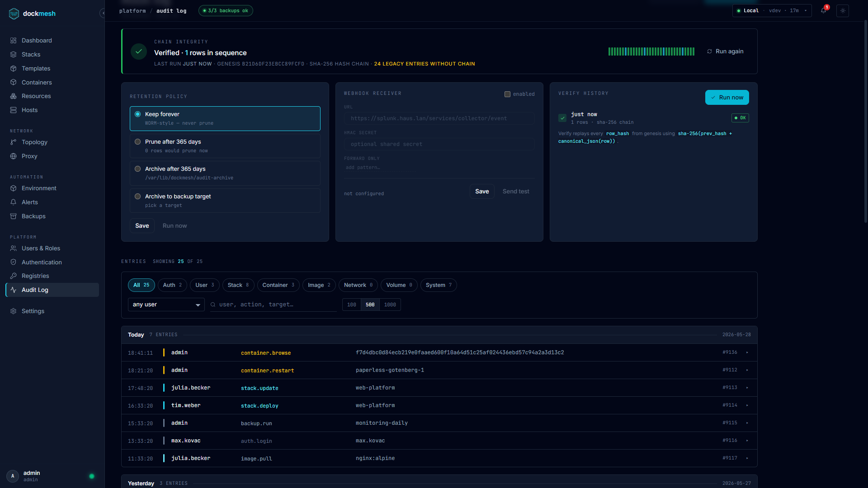Image resolution: width=868 pixels, height=488 pixels.
Task: Click the webhook URL input field
Action: pyautogui.click(x=439, y=118)
